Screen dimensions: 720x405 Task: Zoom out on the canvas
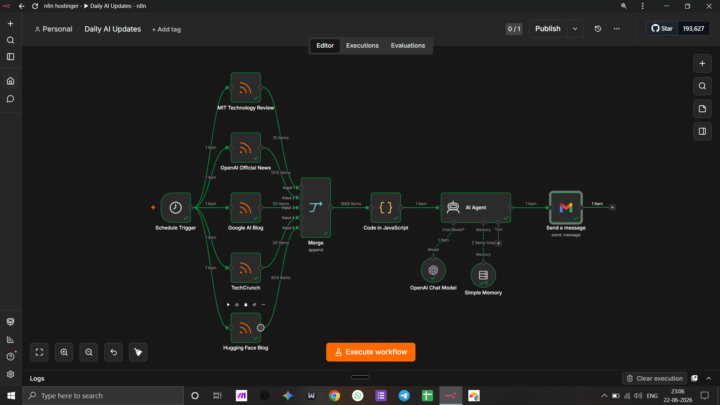(x=89, y=352)
